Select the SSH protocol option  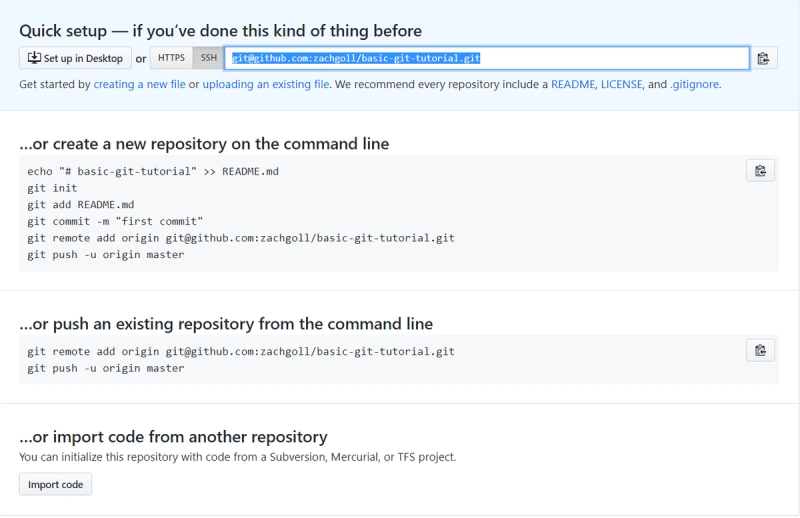coord(208,58)
